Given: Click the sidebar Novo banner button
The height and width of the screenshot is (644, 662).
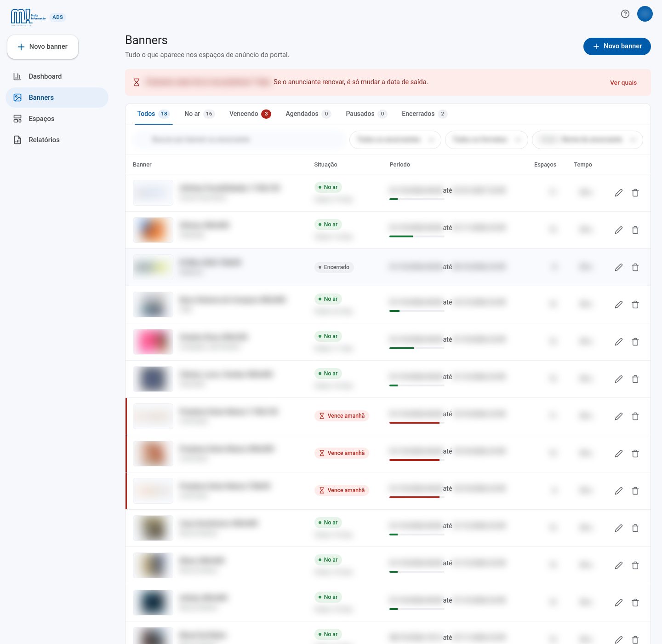Looking at the screenshot, I should pos(43,47).
